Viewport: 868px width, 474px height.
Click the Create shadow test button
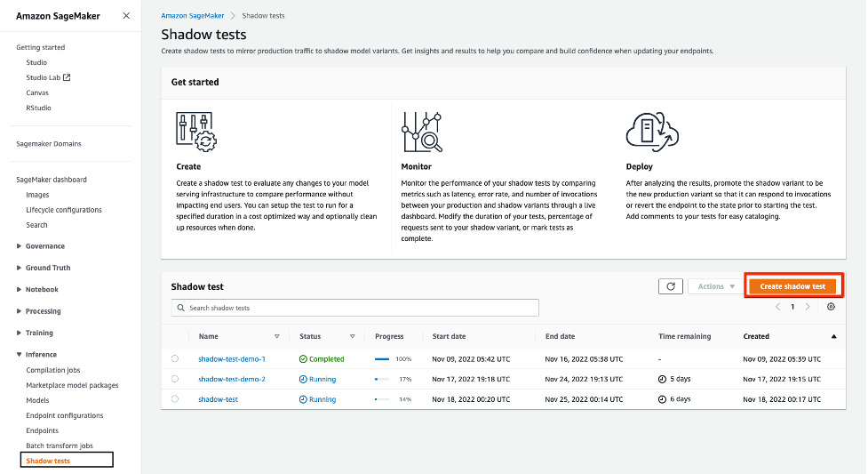tap(792, 286)
